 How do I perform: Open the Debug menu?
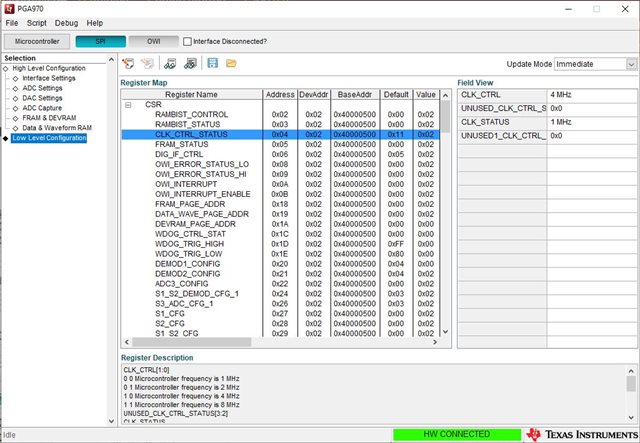pyautogui.click(x=66, y=23)
